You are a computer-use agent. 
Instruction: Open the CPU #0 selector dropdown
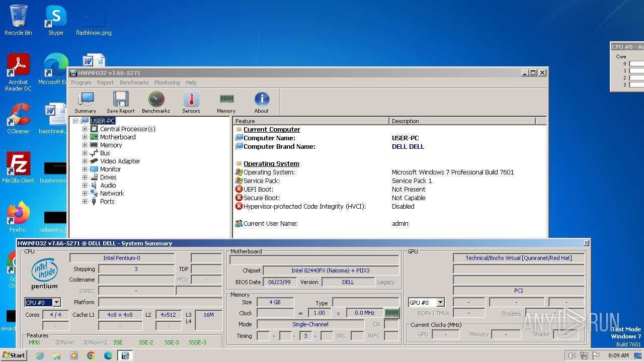56,302
